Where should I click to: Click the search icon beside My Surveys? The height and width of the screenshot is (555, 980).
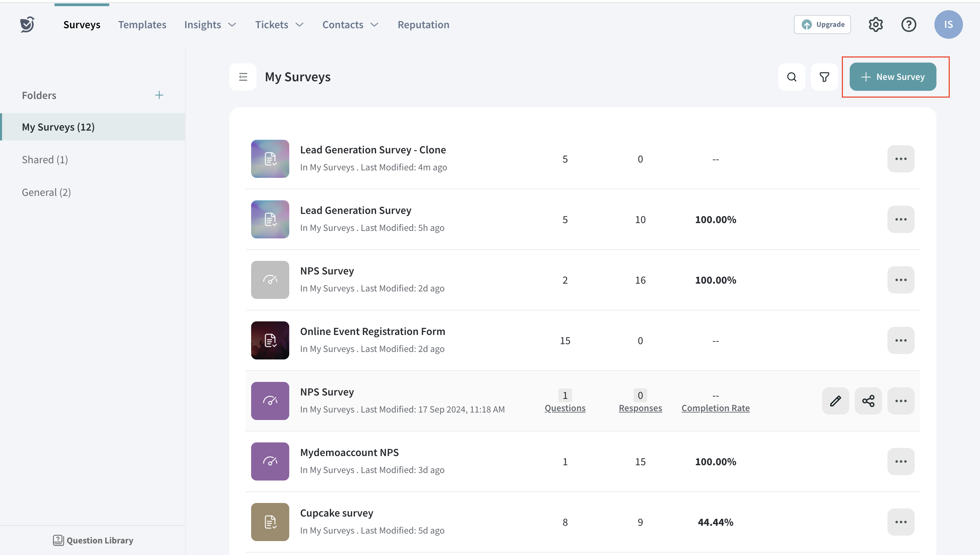point(791,77)
